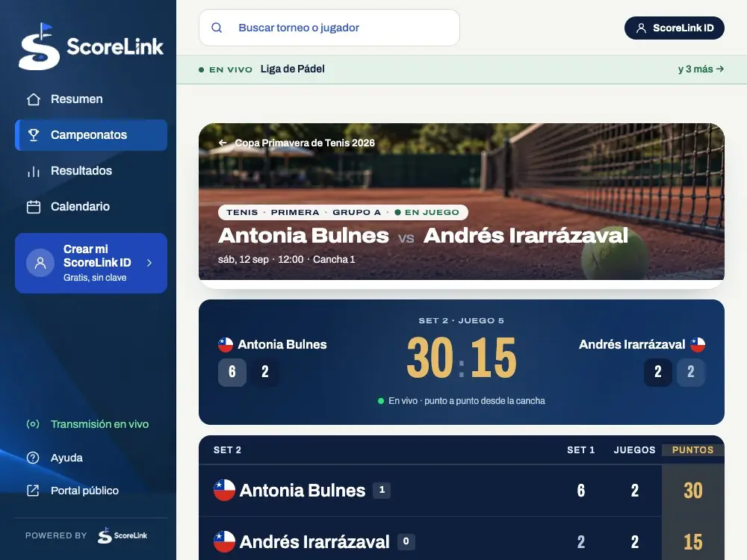Open Portal público link

(x=91, y=491)
